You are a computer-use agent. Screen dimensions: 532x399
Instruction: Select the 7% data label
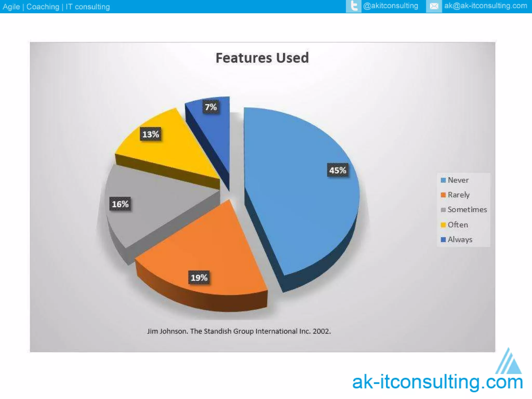click(211, 107)
